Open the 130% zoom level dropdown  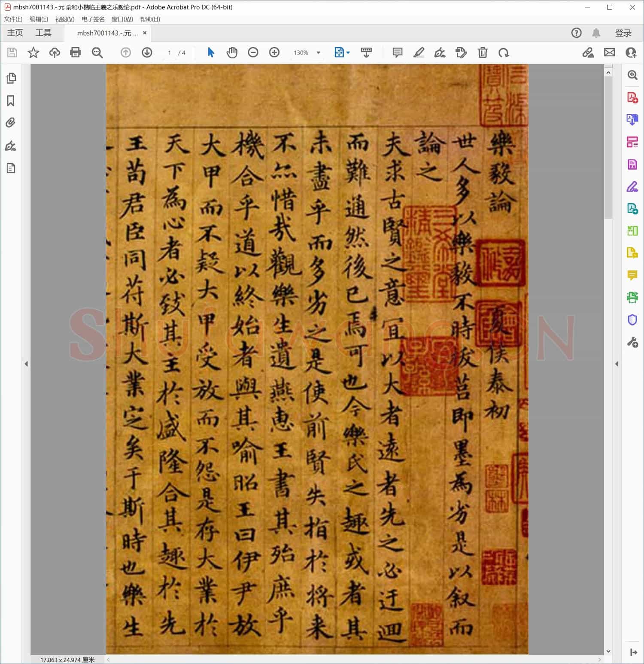pyautogui.click(x=319, y=52)
